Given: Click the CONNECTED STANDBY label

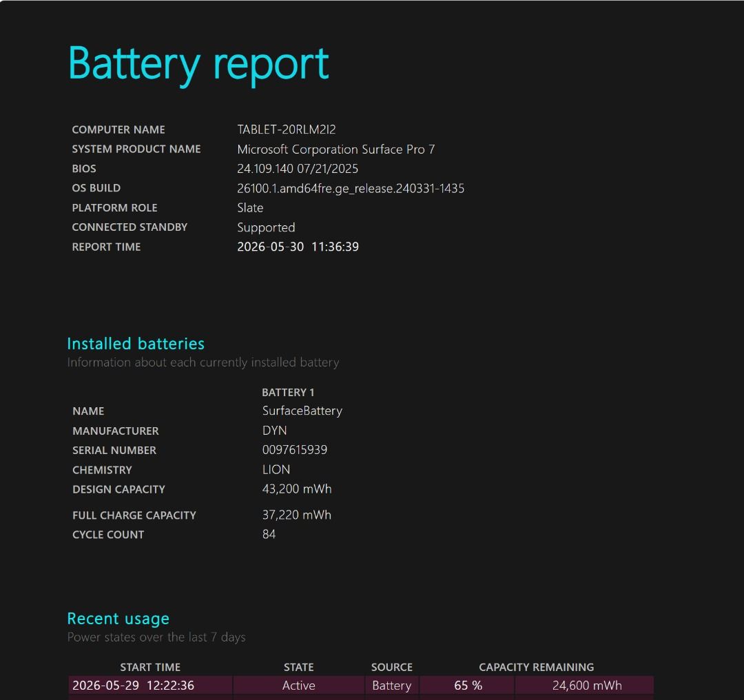Looking at the screenshot, I should click(x=130, y=227).
